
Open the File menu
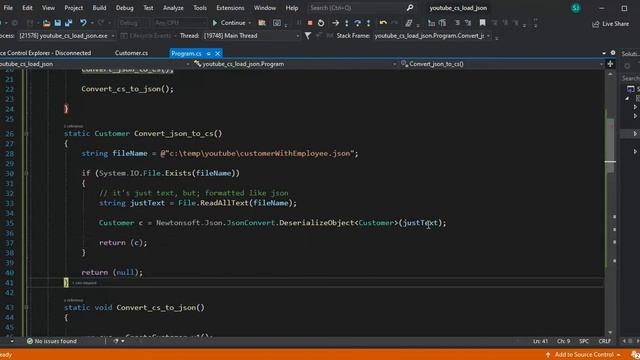tap(8, 8)
